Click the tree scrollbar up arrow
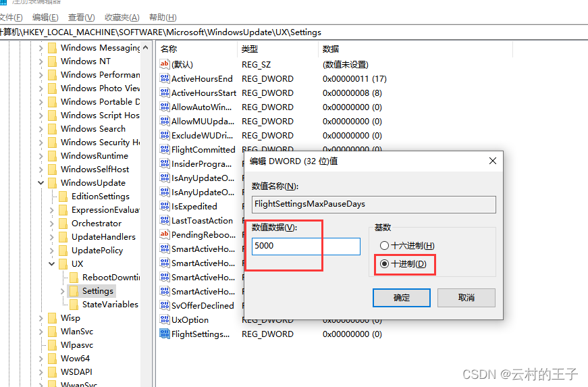The image size is (588, 387). [146, 48]
